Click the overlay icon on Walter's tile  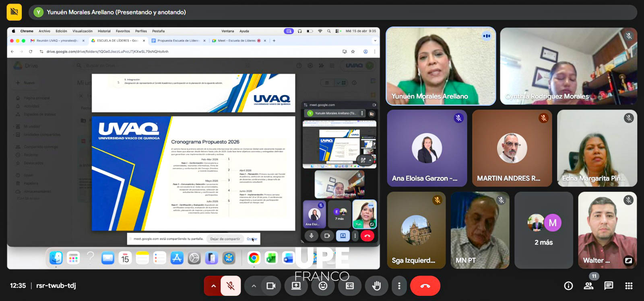(x=628, y=260)
